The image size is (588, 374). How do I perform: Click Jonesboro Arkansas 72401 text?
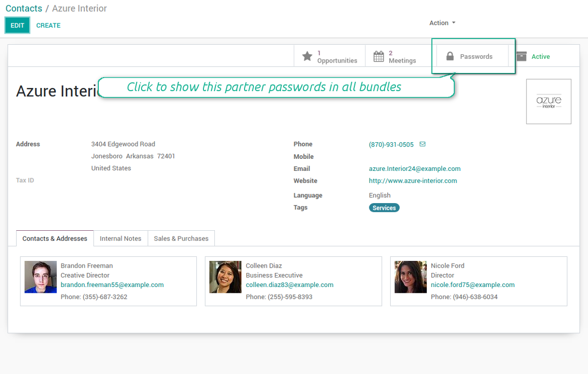(133, 156)
